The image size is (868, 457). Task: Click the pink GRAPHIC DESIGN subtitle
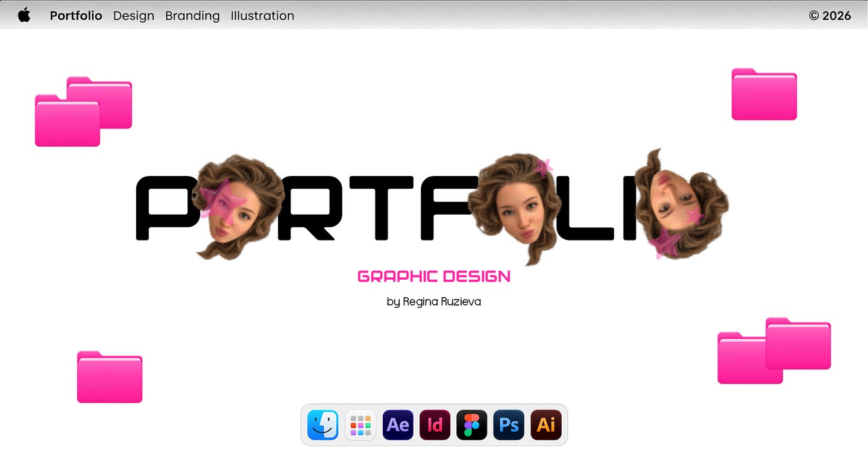tap(434, 277)
